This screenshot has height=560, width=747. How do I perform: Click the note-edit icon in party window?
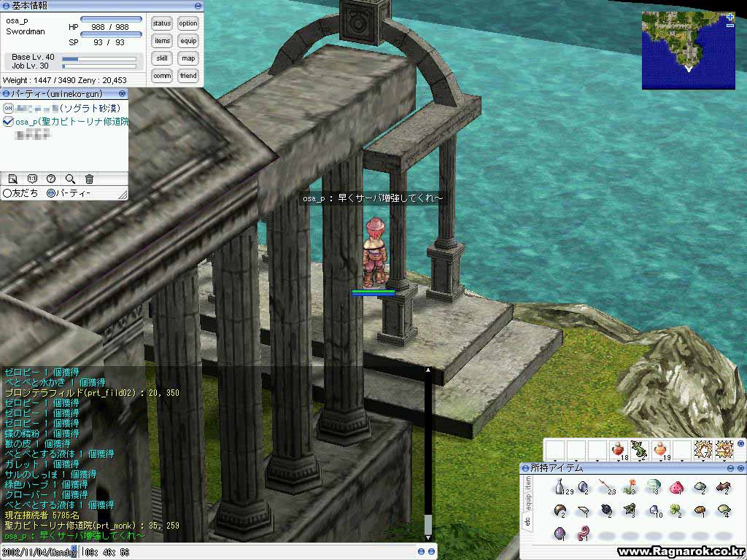click(x=13, y=179)
